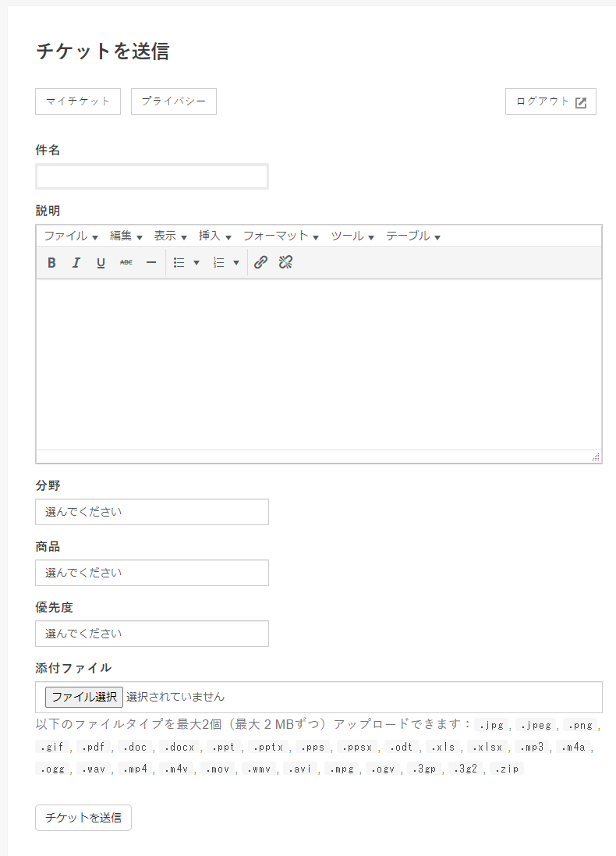This screenshot has width=616, height=856.
Task: Click the .xlsx file type tag
Action: 488,747
